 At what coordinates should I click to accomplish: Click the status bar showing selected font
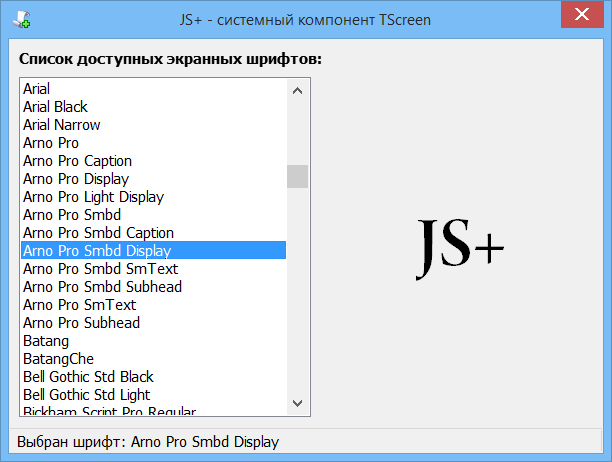[x=306, y=442]
